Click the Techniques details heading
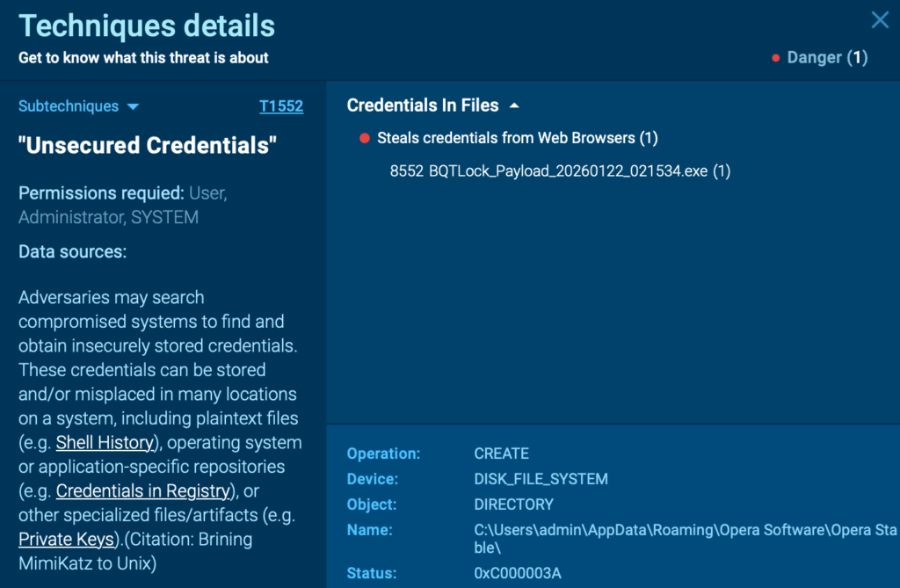The height and width of the screenshot is (588, 900). pos(147,25)
